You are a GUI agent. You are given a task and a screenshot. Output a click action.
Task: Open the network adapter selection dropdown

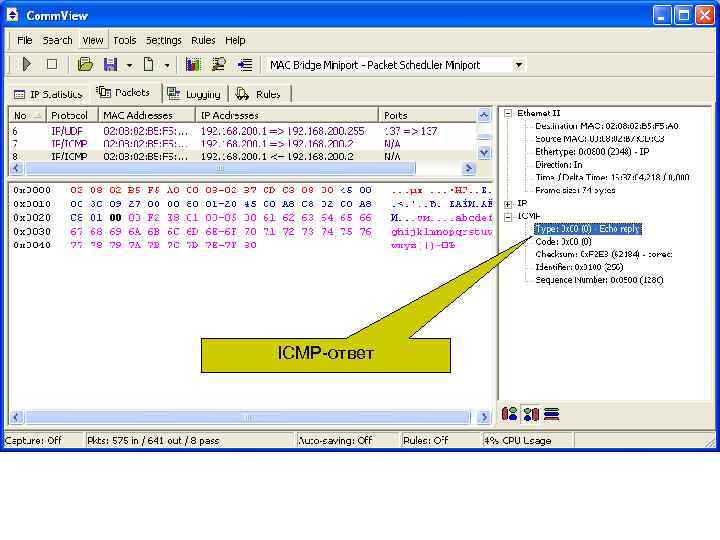click(519, 65)
